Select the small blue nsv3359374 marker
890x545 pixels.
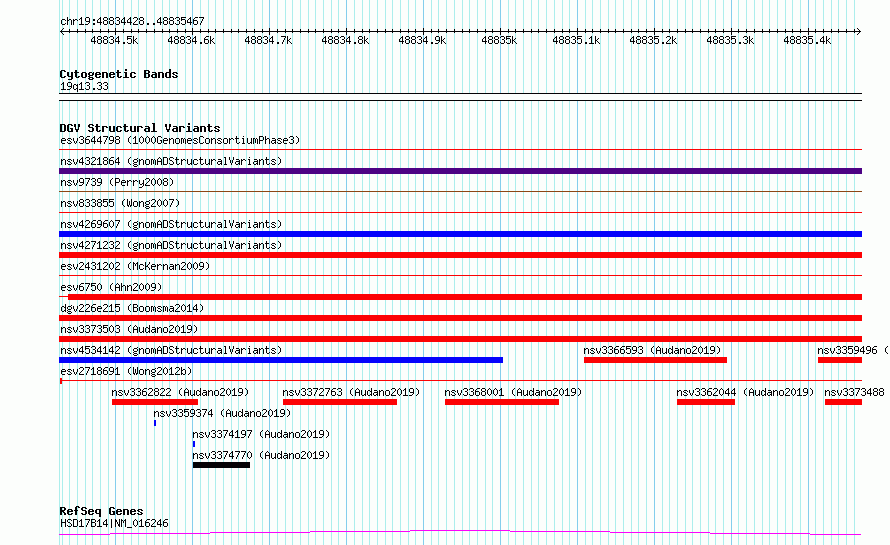coord(155,423)
